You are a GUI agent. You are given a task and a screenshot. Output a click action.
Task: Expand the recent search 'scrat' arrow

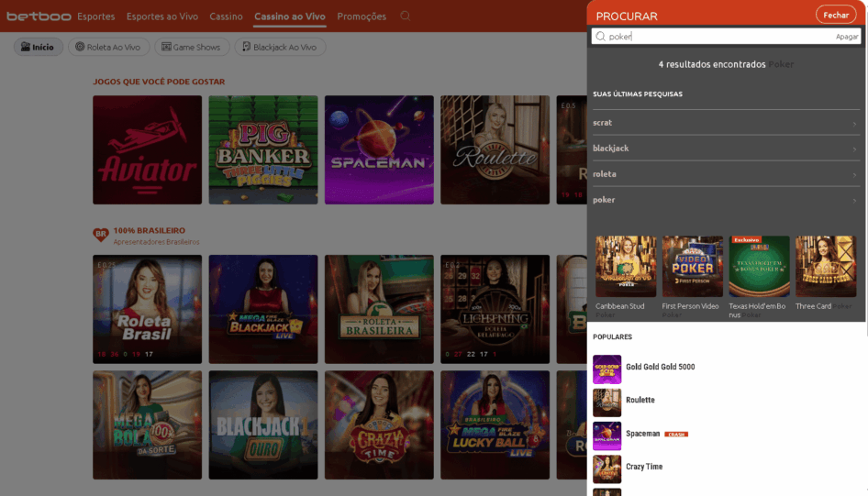(854, 124)
